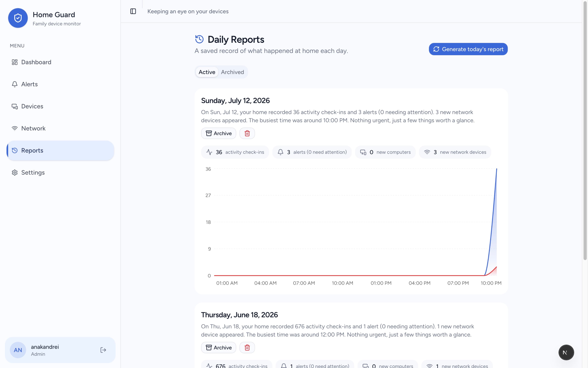Click the Alerts bell icon in sidebar
The height and width of the screenshot is (368, 588).
[x=15, y=84]
